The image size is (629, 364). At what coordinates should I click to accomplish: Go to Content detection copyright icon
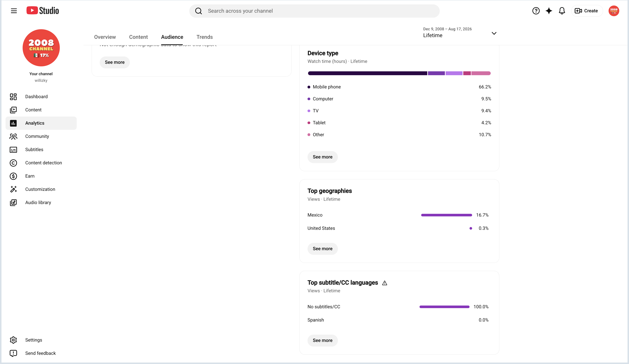pos(13,163)
